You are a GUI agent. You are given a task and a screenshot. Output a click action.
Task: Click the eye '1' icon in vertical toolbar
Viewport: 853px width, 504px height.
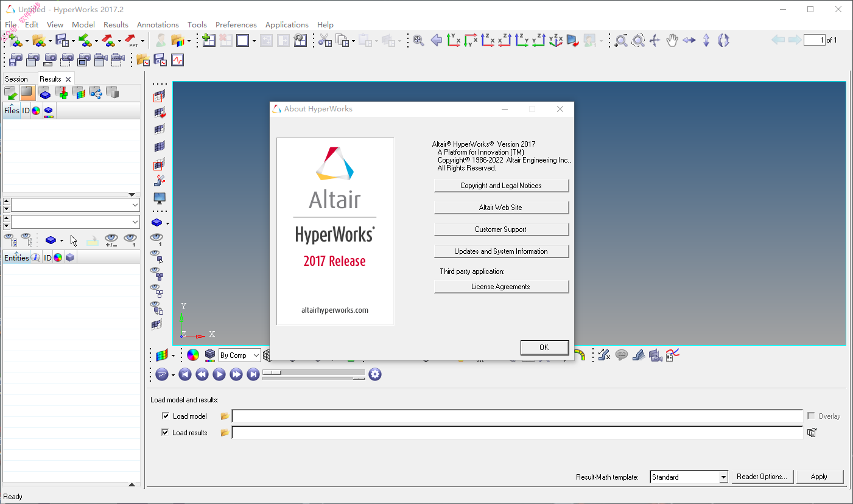pos(157,239)
